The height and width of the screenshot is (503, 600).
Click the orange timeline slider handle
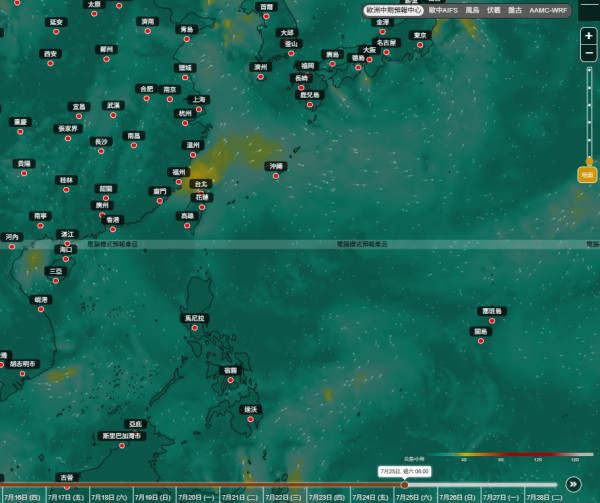404,485
